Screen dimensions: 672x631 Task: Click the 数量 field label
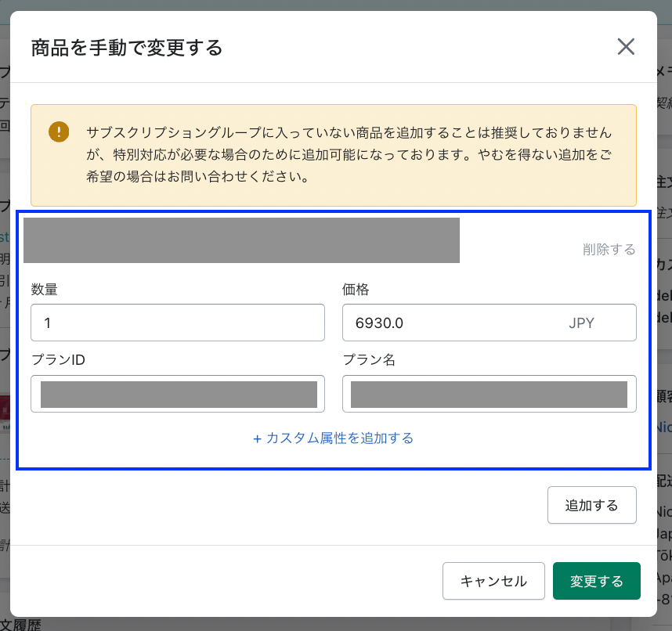[x=45, y=290]
